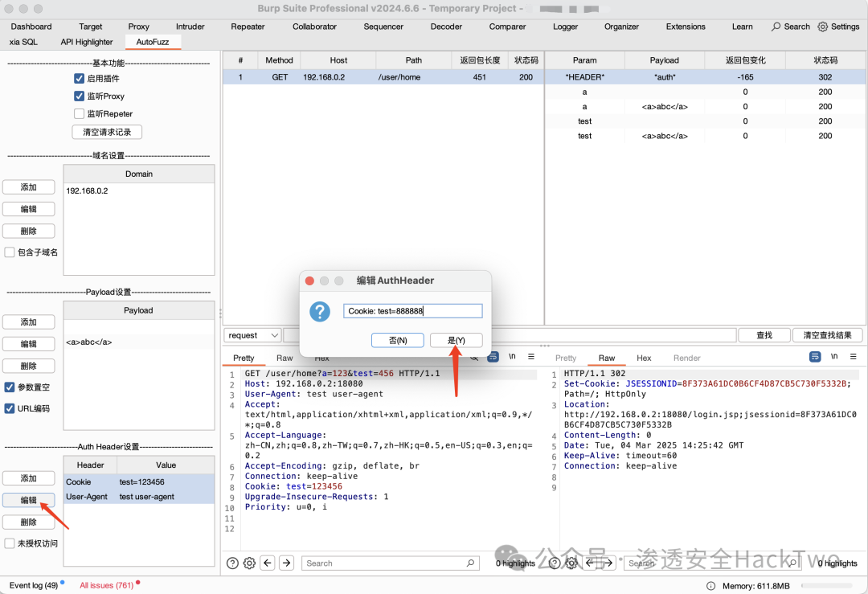Switch to the Dashboard tab
Screen dimensions: 868x594
tap(31, 27)
